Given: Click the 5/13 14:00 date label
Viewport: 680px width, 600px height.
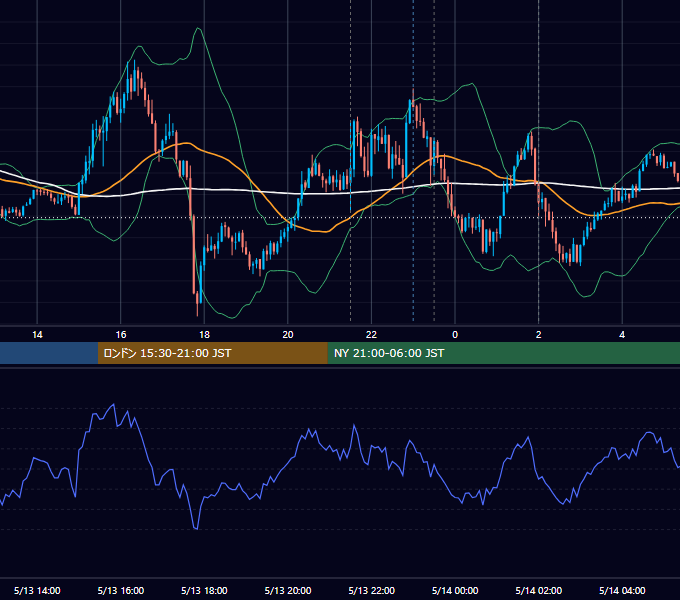Looking at the screenshot, I should pos(37,590).
